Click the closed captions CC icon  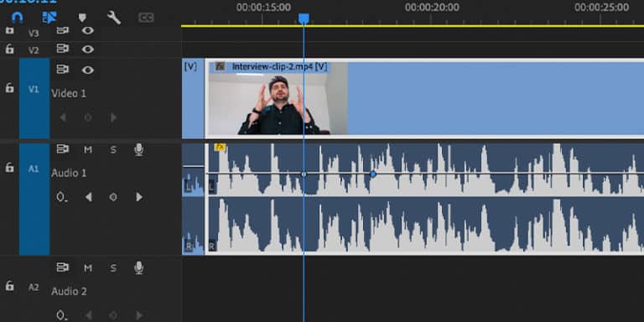coord(146,18)
